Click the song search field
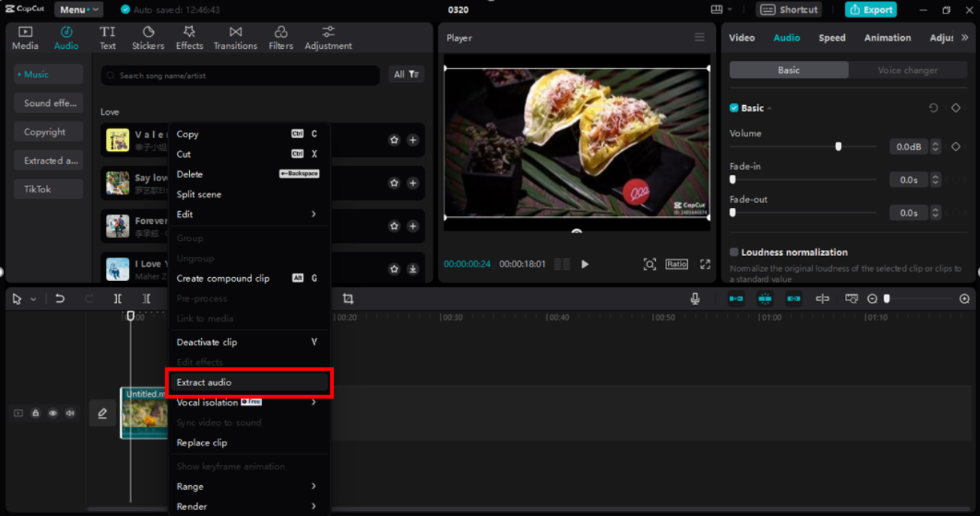 pyautogui.click(x=240, y=75)
